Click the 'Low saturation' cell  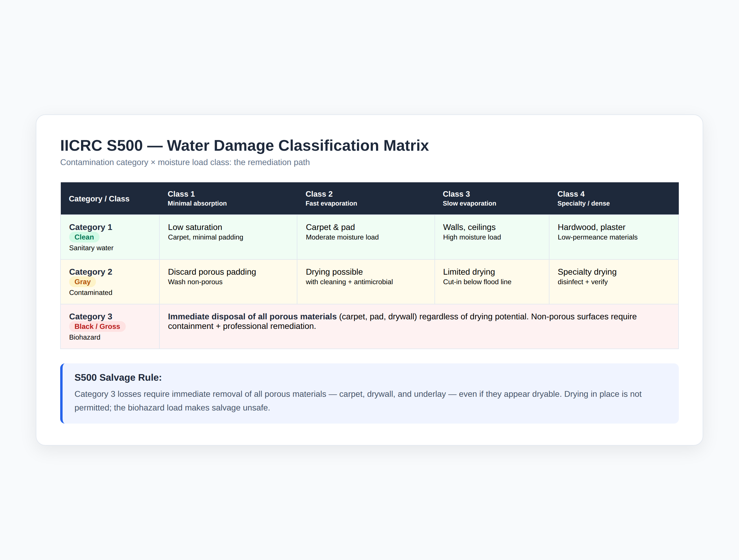[228, 237]
